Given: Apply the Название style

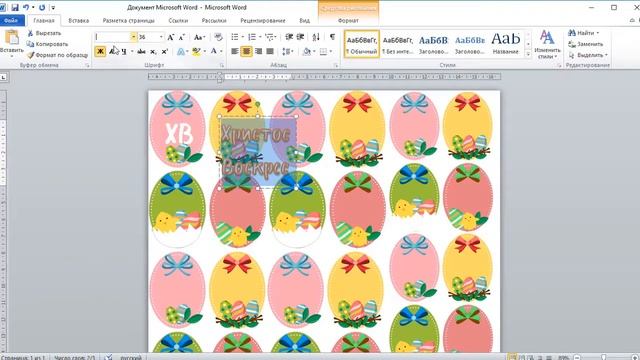Looking at the screenshot, I should click(506, 44).
